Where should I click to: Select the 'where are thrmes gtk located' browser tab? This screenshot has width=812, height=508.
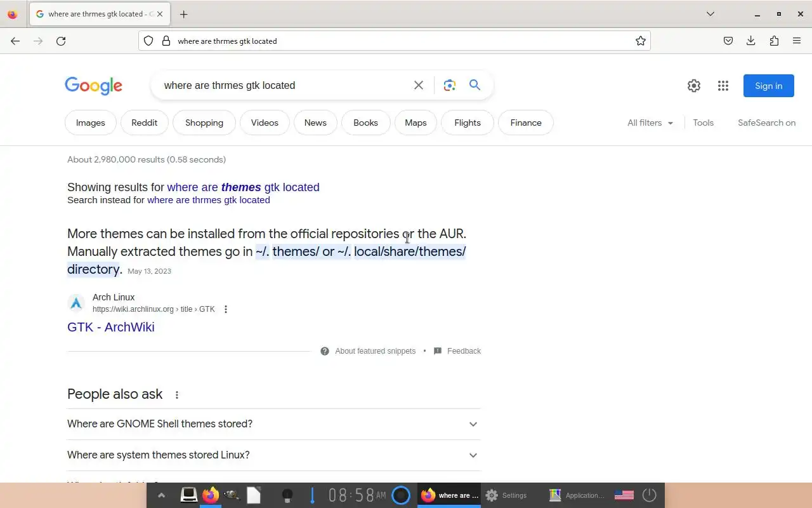point(99,14)
